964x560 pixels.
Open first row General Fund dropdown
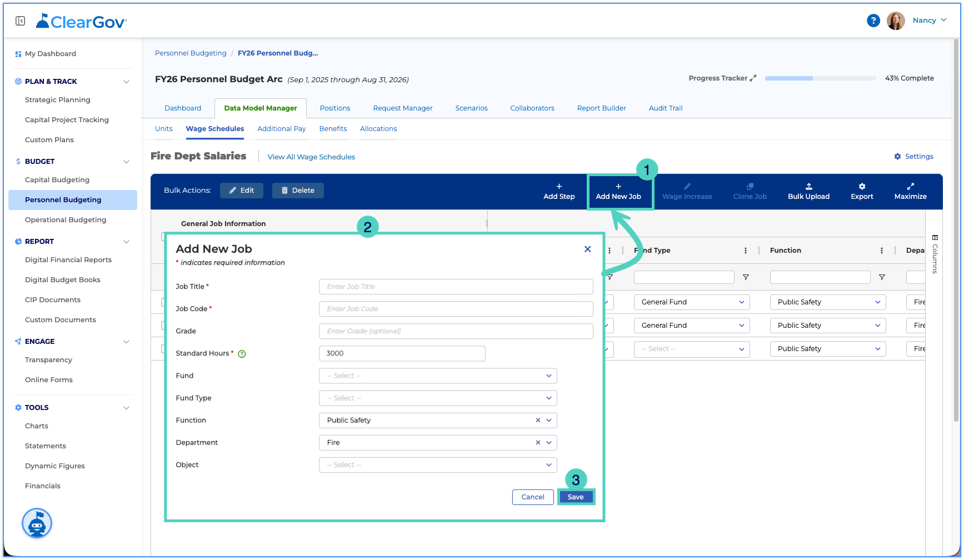692,302
